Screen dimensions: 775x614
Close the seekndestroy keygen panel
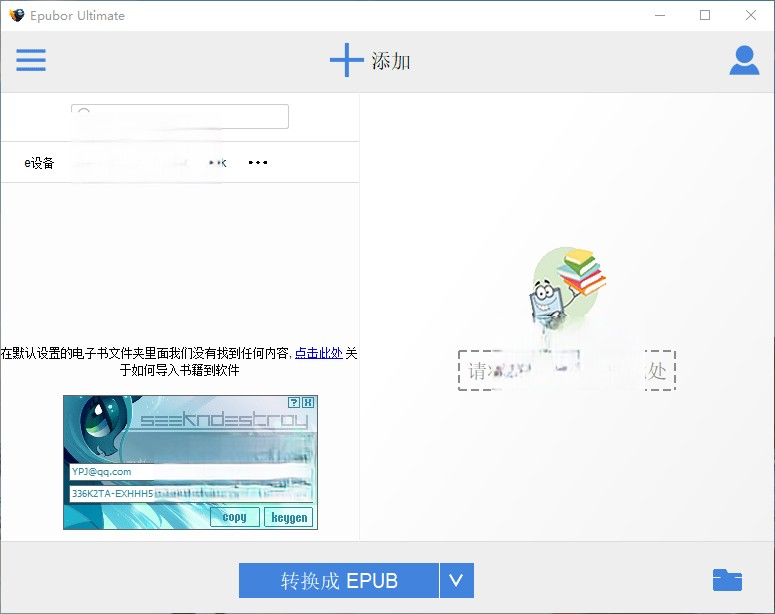click(x=307, y=402)
